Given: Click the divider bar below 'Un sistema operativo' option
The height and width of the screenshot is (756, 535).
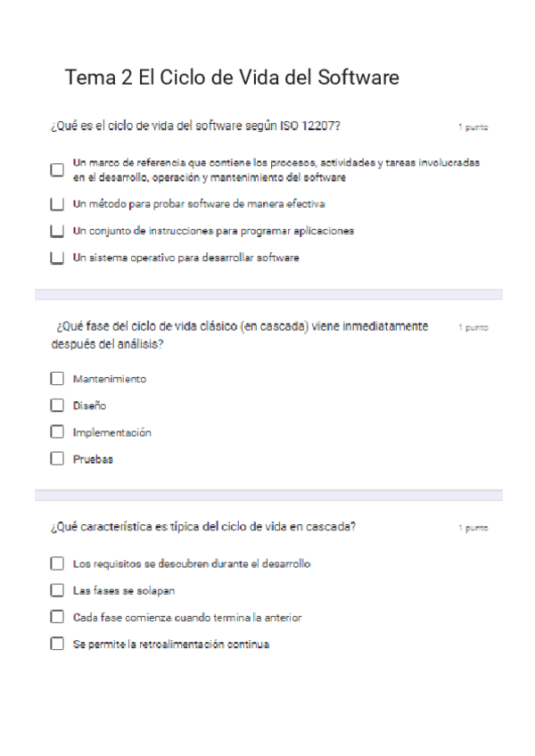Looking at the screenshot, I should (267, 294).
